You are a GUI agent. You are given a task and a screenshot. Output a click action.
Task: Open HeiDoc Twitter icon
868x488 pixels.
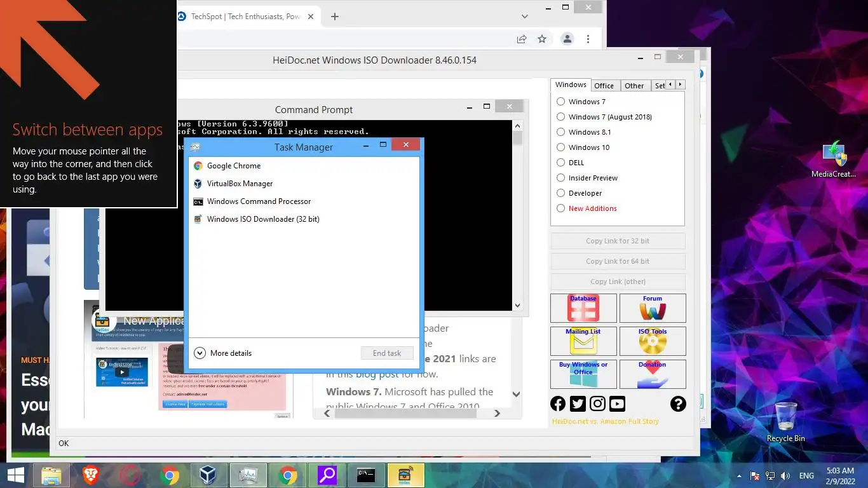point(578,403)
